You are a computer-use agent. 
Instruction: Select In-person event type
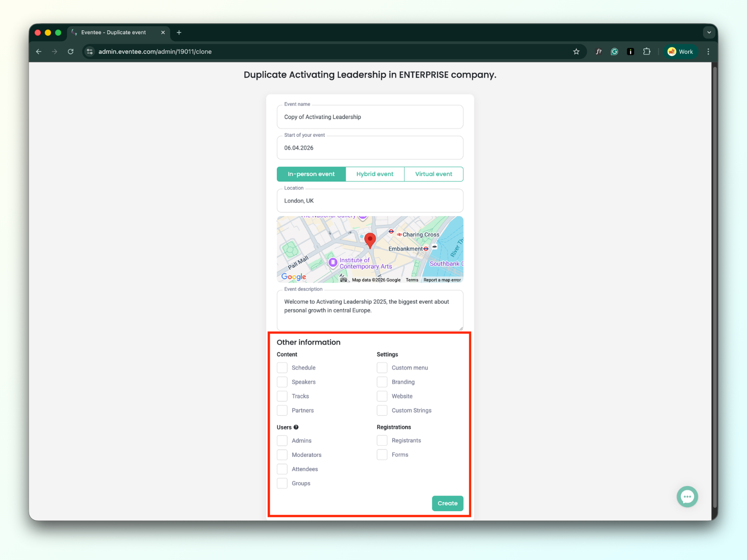point(311,174)
